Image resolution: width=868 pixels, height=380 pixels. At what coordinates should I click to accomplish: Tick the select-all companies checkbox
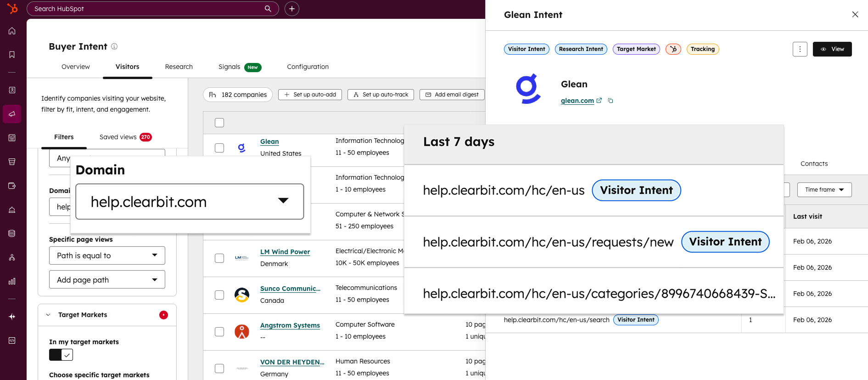[x=219, y=123]
